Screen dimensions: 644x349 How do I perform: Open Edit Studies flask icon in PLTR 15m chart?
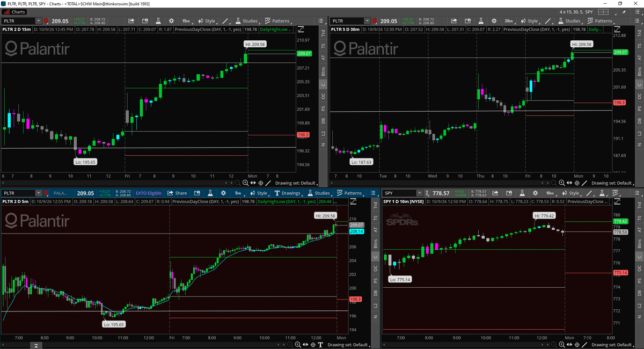click(x=159, y=21)
